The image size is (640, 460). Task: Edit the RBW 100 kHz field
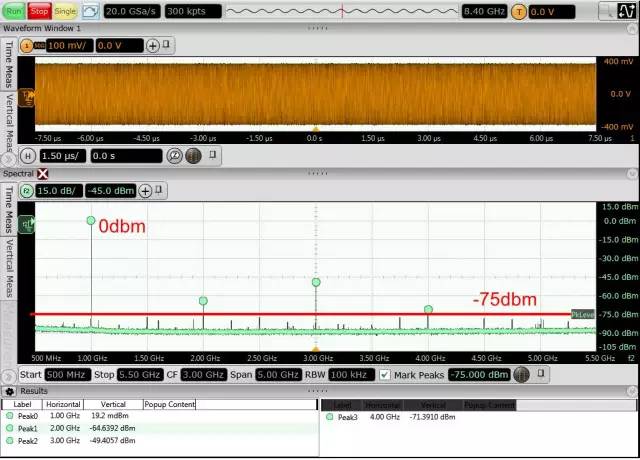tap(351, 375)
